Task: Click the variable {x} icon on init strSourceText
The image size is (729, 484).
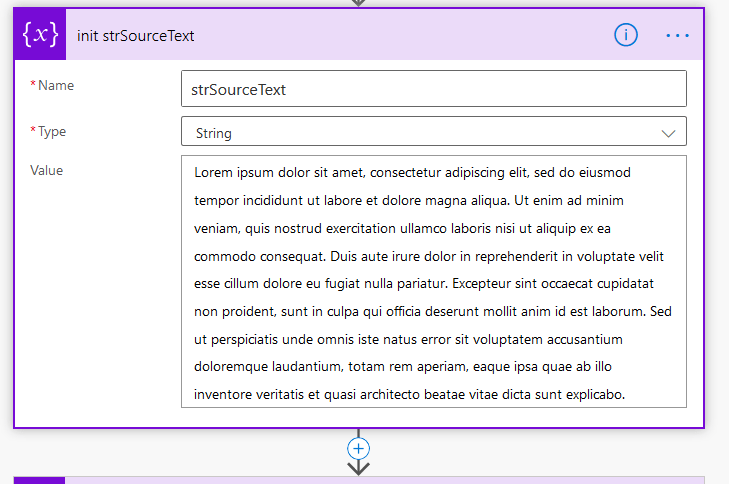Action: coord(40,35)
